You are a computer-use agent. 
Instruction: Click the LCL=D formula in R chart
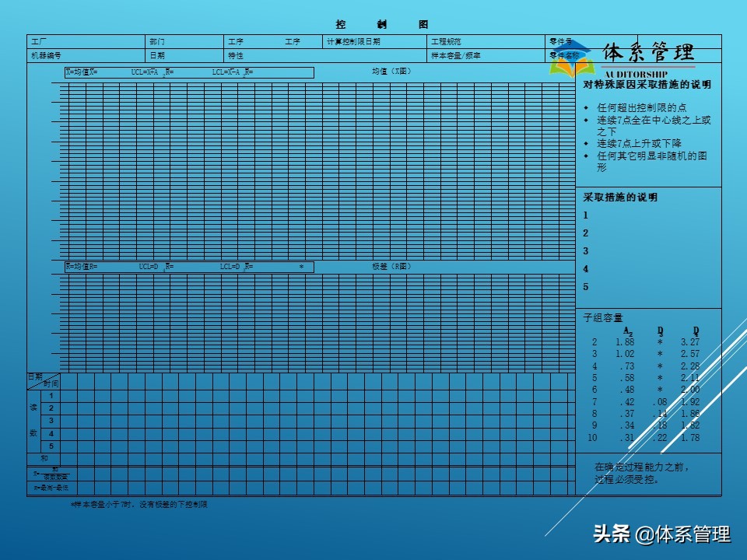point(237,267)
